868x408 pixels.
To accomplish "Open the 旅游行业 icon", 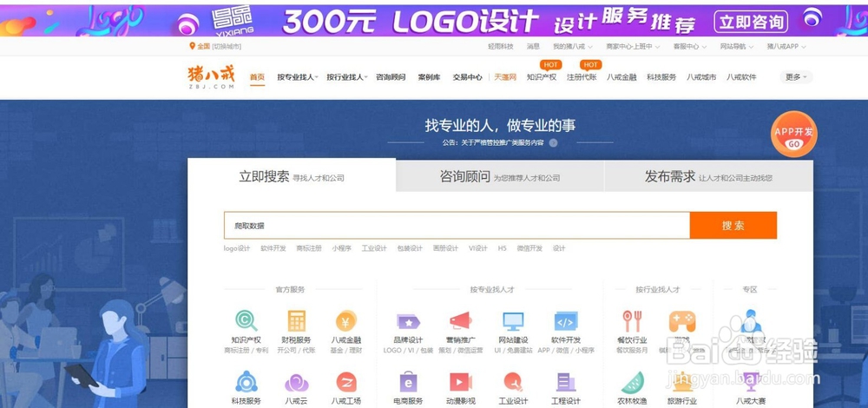I will click(682, 382).
